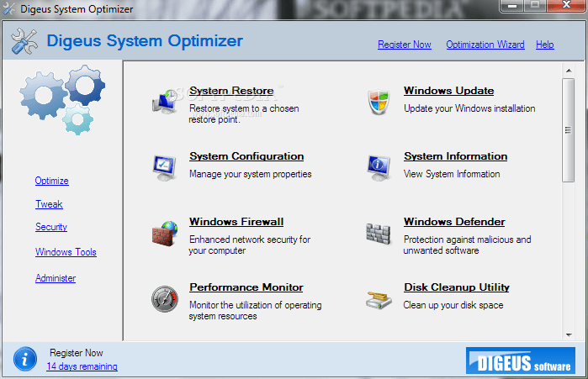
Task: Click the System Configuration monitor icon
Action: pos(164,168)
